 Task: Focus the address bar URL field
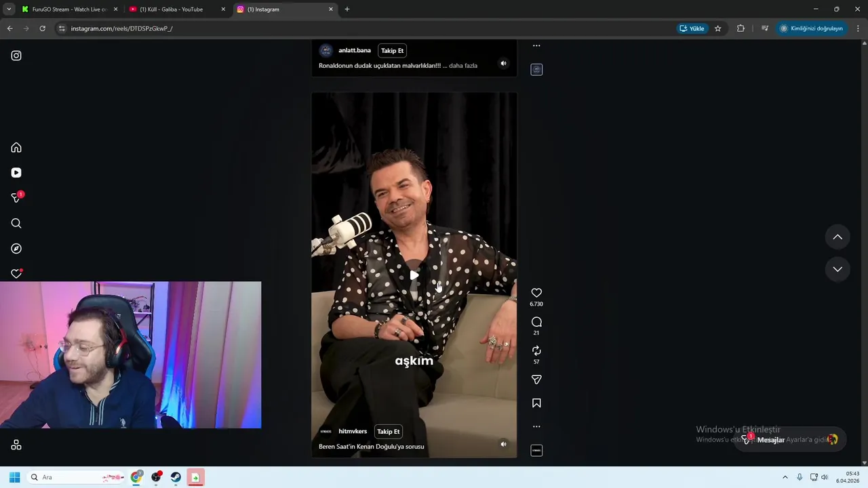(366, 28)
